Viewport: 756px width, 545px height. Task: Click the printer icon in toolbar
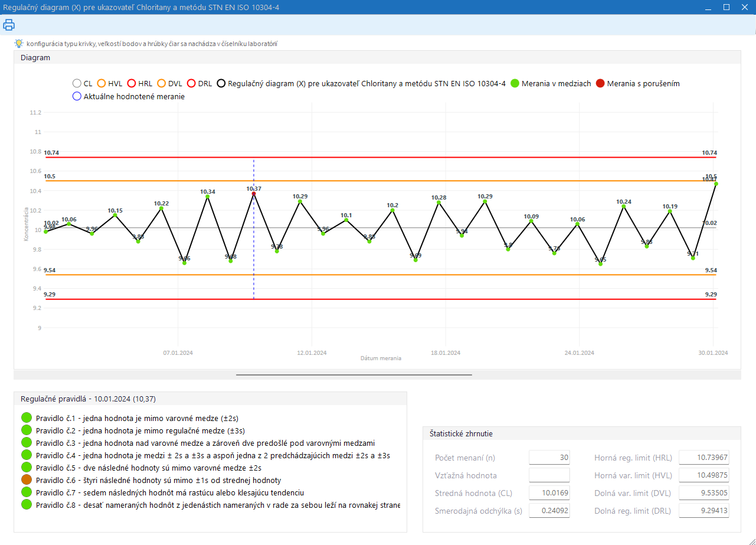tap(9, 25)
